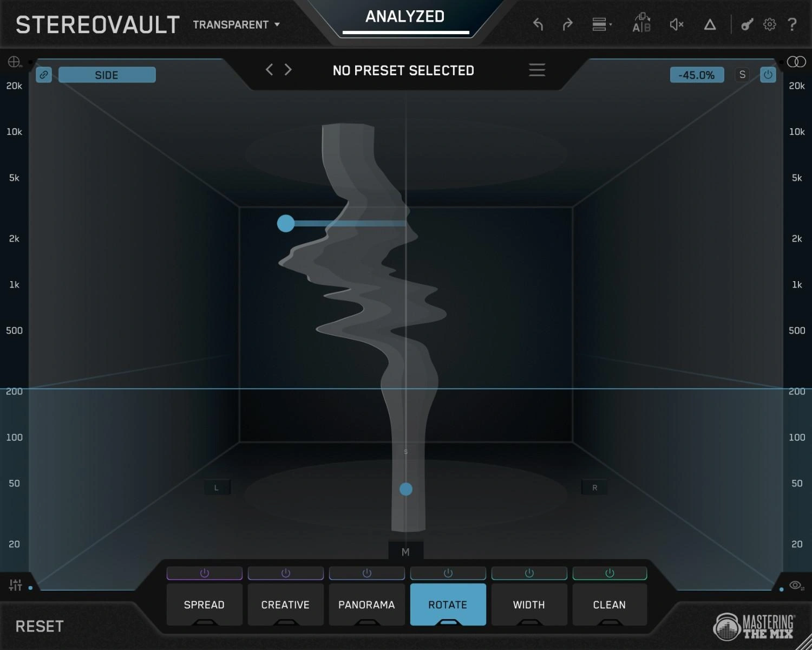Screen dimensions: 812x650
Task: Toggle the eye visibility icon
Action: pyautogui.click(x=796, y=585)
